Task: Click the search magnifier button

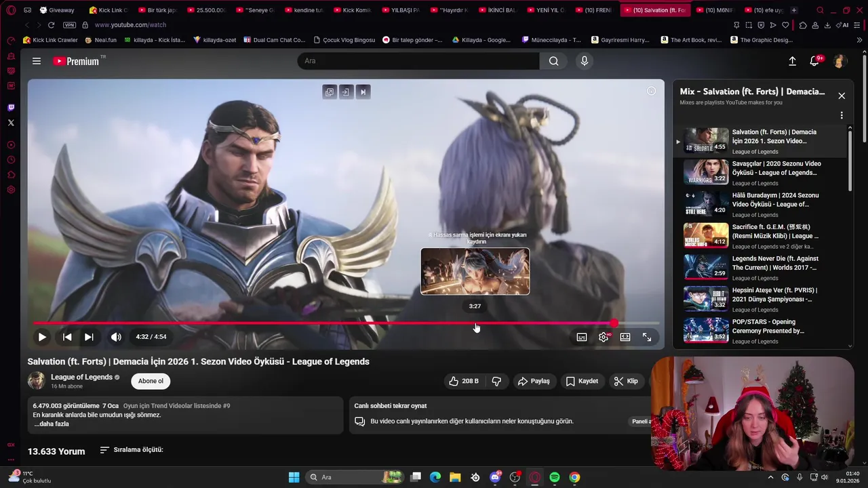Action: click(x=554, y=61)
